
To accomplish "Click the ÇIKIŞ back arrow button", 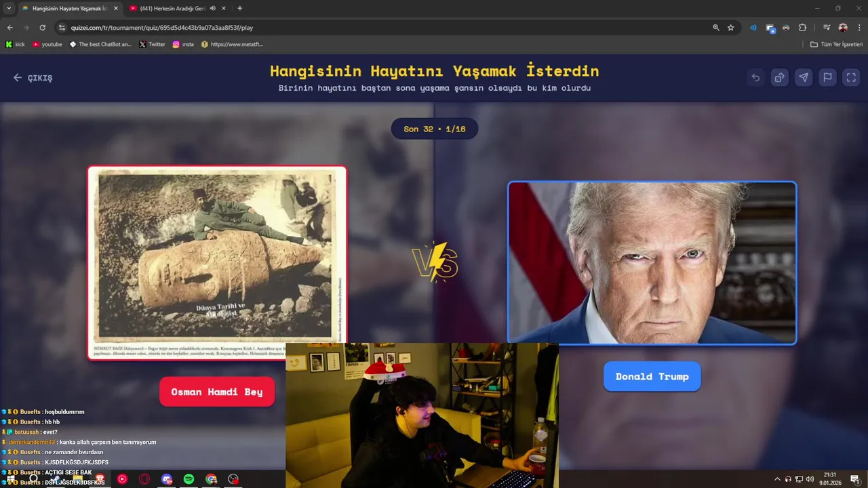I will (x=33, y=78).
